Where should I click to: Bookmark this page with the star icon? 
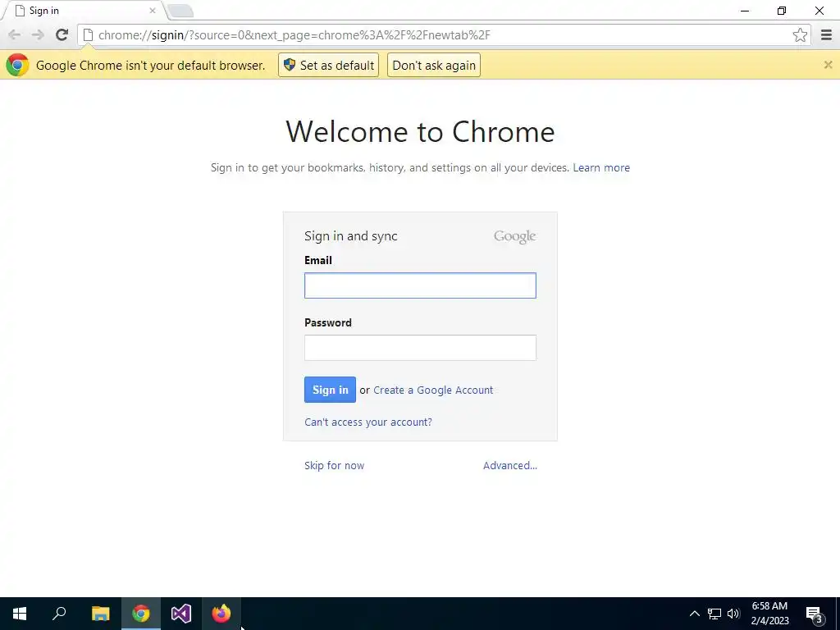(800, 34)
